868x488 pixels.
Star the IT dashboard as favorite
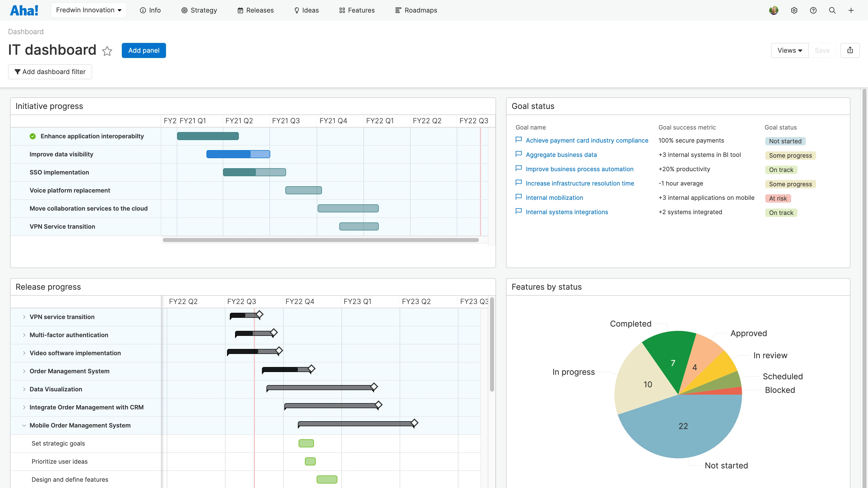pyautogui.click(x=107, y=51)
